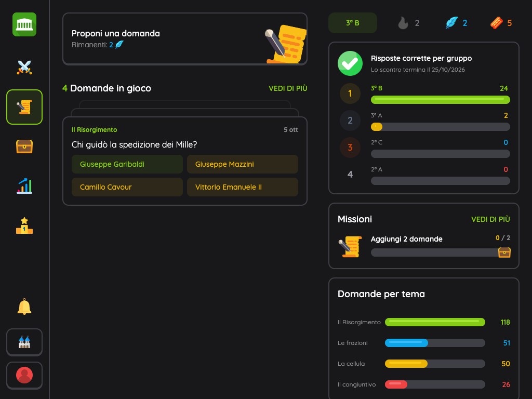
Task: Choose answer Giuseppe Mazzini
Action: (243, 164)
